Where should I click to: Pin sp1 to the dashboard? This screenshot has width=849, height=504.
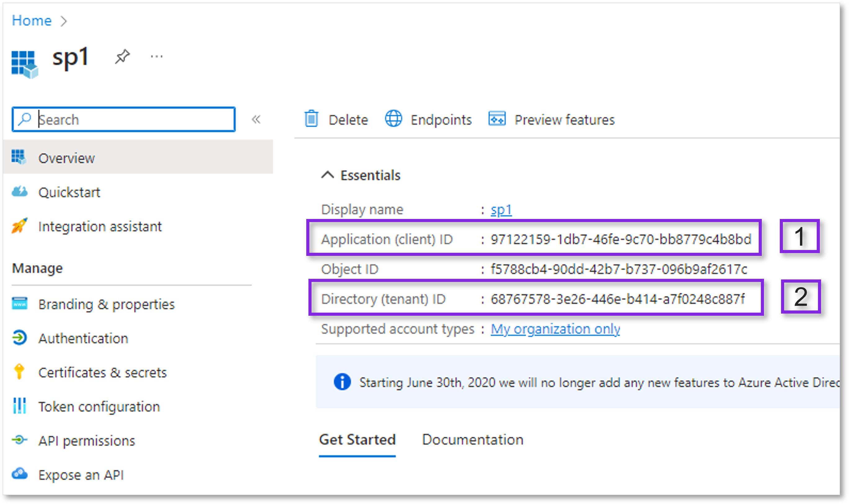click(x=123, y=56)
